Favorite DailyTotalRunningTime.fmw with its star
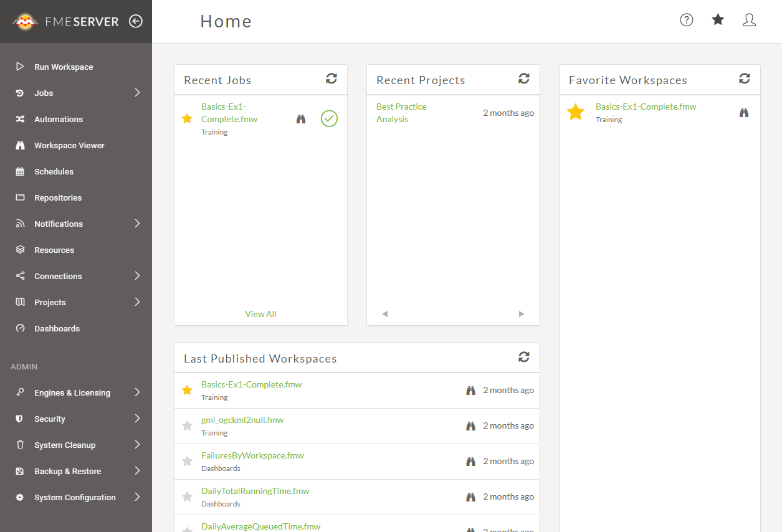The width and height of the screenshot is (782, 532). point(187,497)
